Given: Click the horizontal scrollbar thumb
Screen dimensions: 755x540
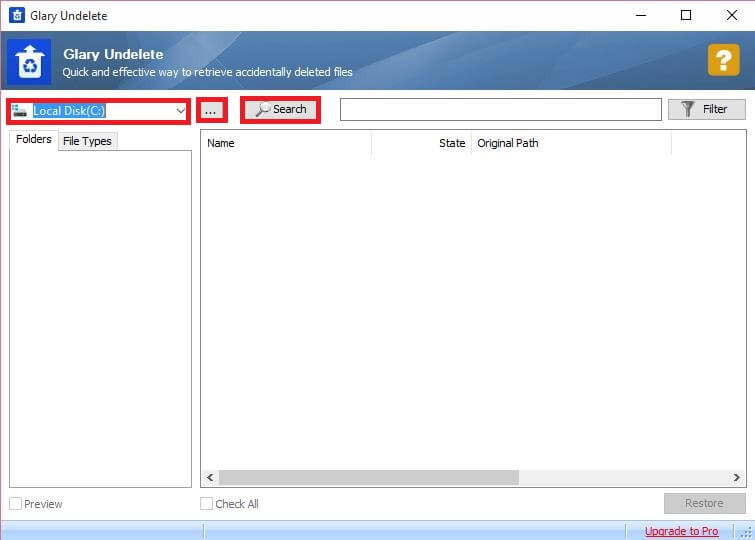Looking at the screenshot, I should [x=369, y=477].
